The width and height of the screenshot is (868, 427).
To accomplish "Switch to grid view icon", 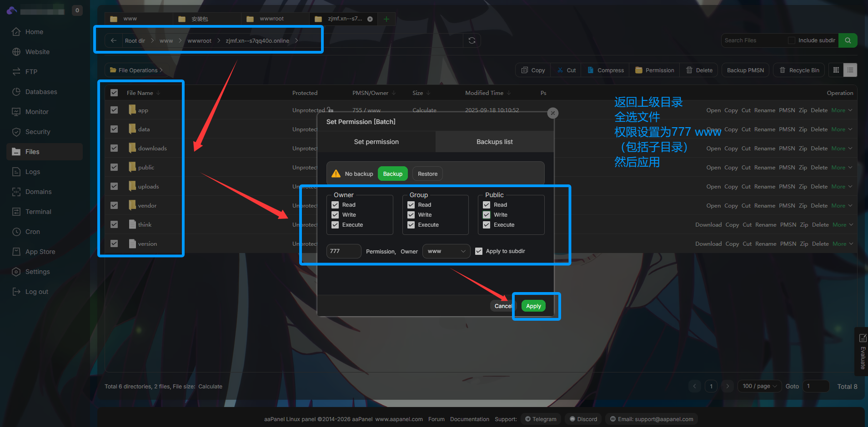I will pyautogui.click(x=836, y=70).
